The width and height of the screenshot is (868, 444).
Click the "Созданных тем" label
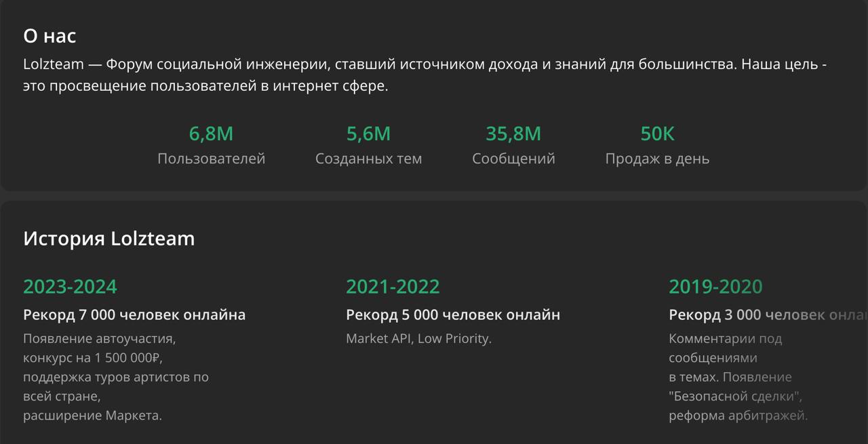point(368,159)
